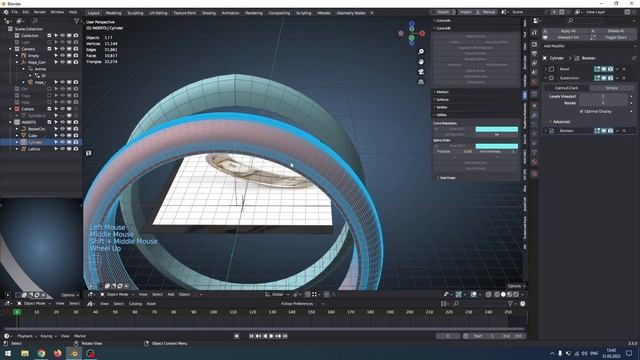Expand the Boolean modifier panel
Viewport: 640px width, 360px height.
pos(546,131)
